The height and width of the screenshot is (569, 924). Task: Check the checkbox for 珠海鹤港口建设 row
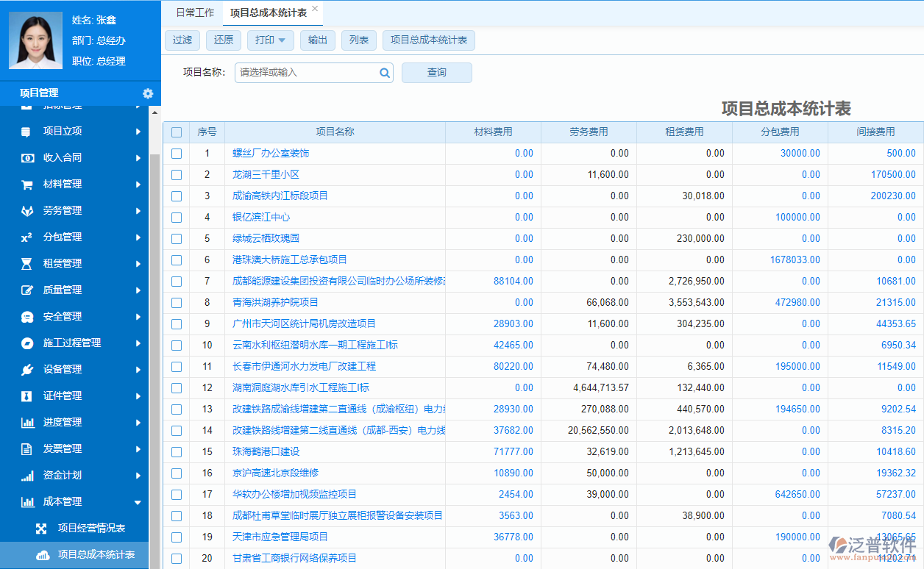[x=177, y=451]
